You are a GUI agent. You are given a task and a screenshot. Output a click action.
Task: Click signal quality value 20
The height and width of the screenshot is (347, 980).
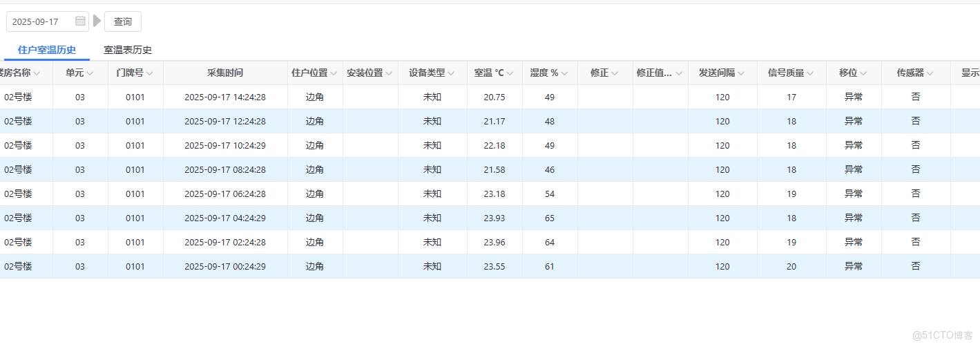791,266
